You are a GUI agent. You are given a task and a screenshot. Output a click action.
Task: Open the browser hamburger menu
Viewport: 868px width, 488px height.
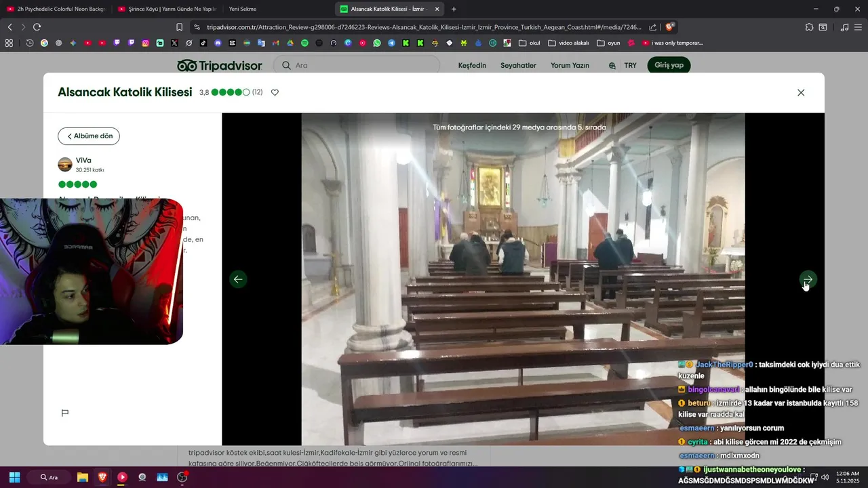tap(859, 27)
